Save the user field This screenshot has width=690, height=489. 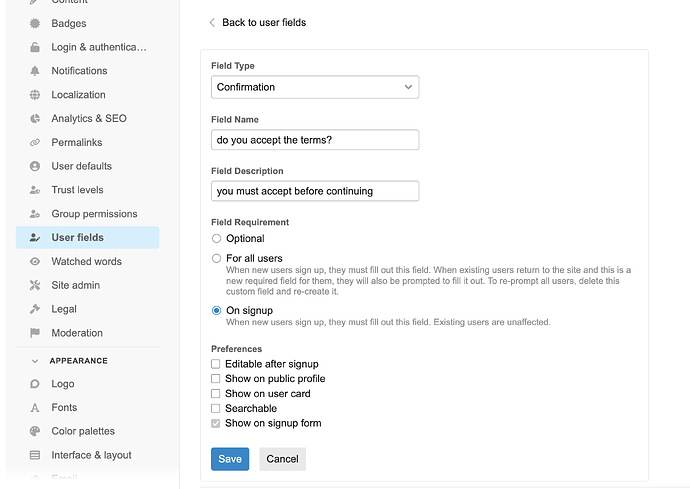tap(230, 459)
